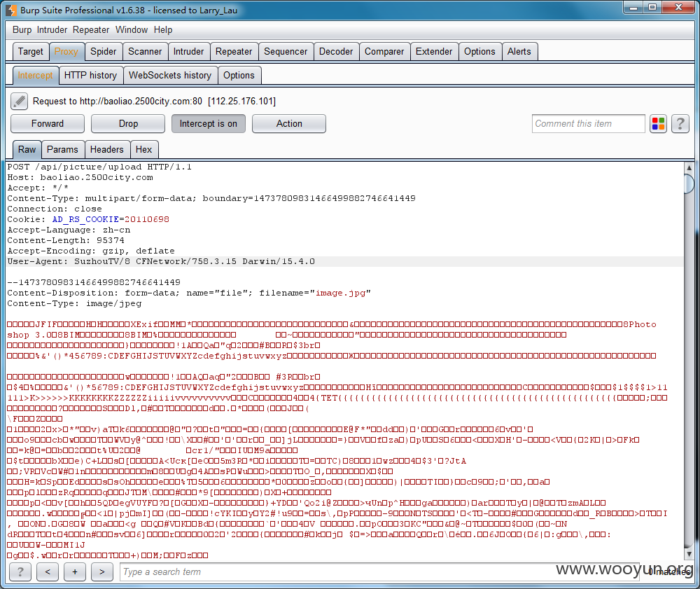700x589 pixels.
Task: Switch to the Extender tab
Action: (434, 51)
